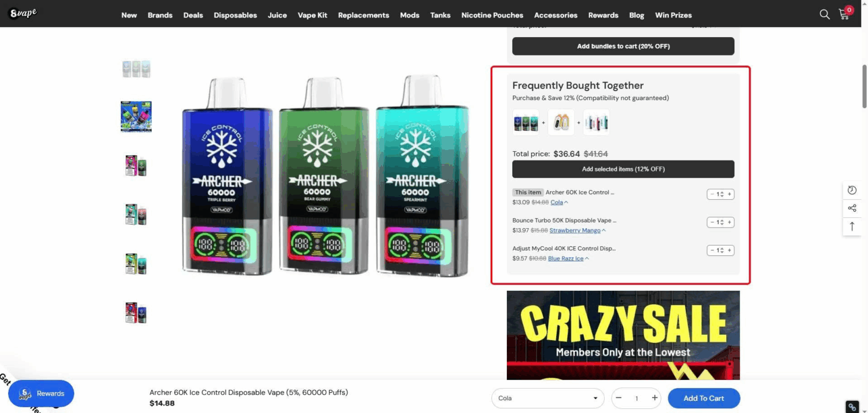Increase quantity for Bounce Turbo 50K
Image resolution: width=868 pixels, height=413 pixels.
coord(730,222)
